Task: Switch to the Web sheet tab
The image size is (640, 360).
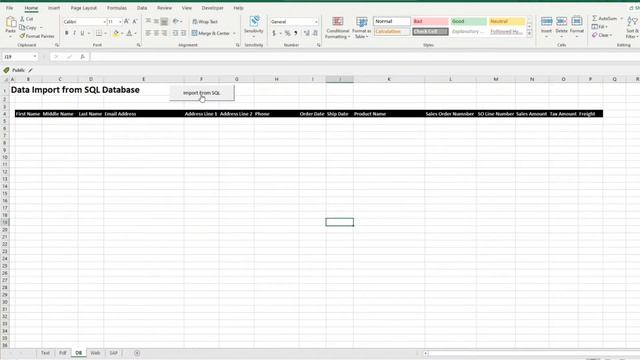Action: [95, 353]
